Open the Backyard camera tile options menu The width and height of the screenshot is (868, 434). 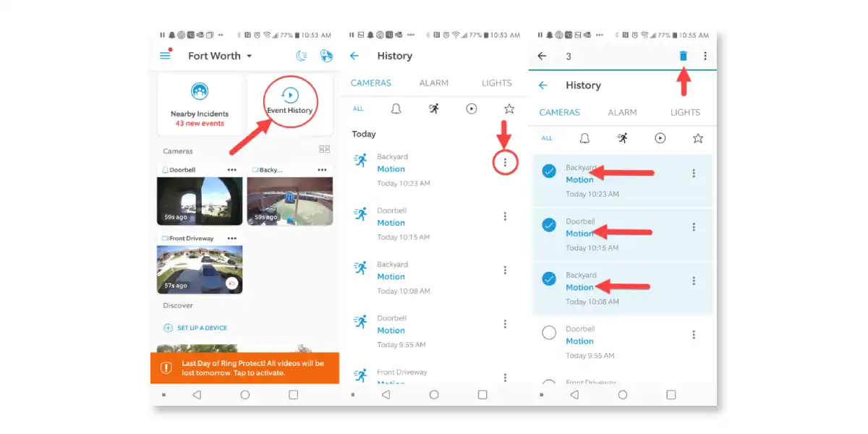[322, 170]
